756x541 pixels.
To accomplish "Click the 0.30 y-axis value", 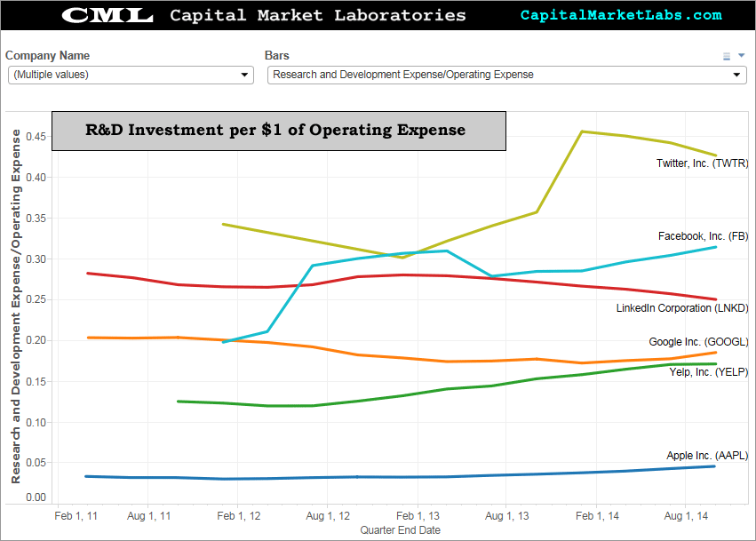I will (36, 259).
